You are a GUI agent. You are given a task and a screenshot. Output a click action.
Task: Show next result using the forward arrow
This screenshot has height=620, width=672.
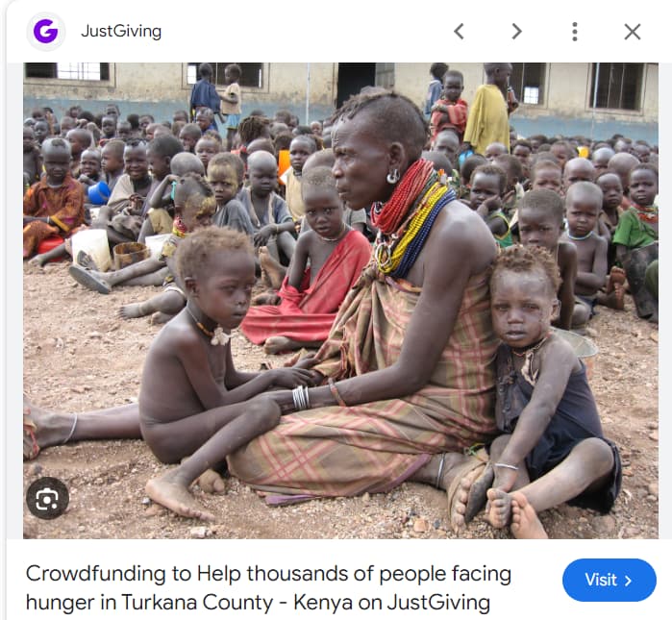pos(517,32)
